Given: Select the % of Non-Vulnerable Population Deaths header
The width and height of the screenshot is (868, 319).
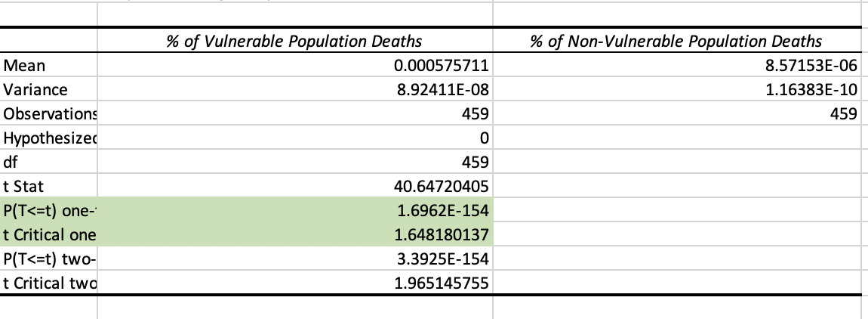Looking at the screenshot, I should coord(676,41).
